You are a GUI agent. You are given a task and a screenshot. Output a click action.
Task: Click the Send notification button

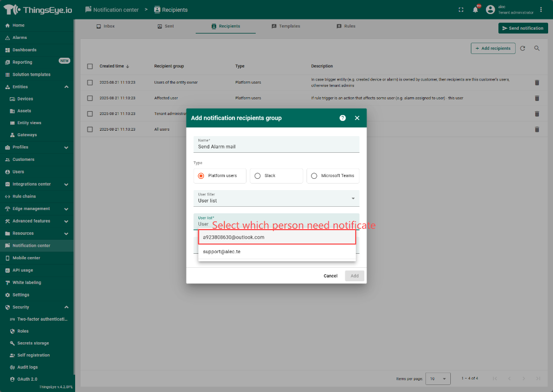[x=523, y=28]
